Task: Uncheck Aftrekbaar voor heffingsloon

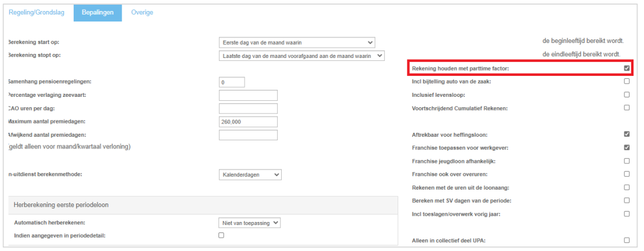Action: click(x=627, y=134)
